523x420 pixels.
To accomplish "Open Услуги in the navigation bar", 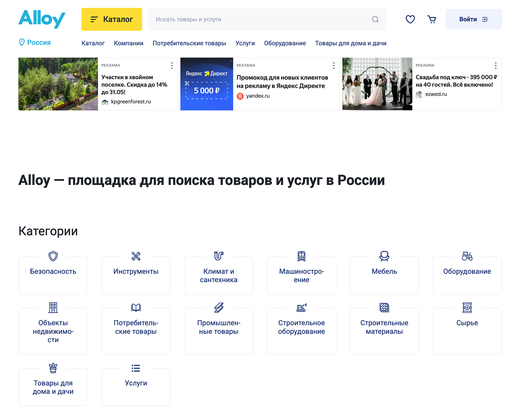I will point(245,43).
